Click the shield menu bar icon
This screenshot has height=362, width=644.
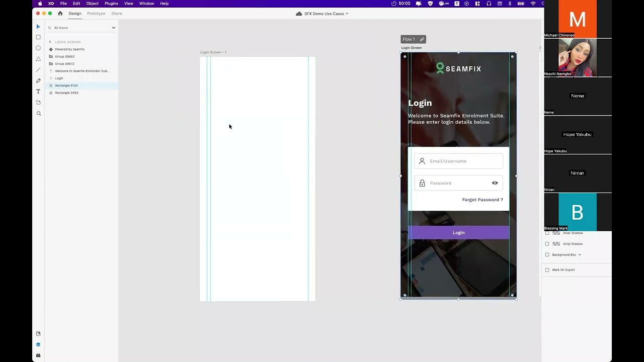coord(430,4)
